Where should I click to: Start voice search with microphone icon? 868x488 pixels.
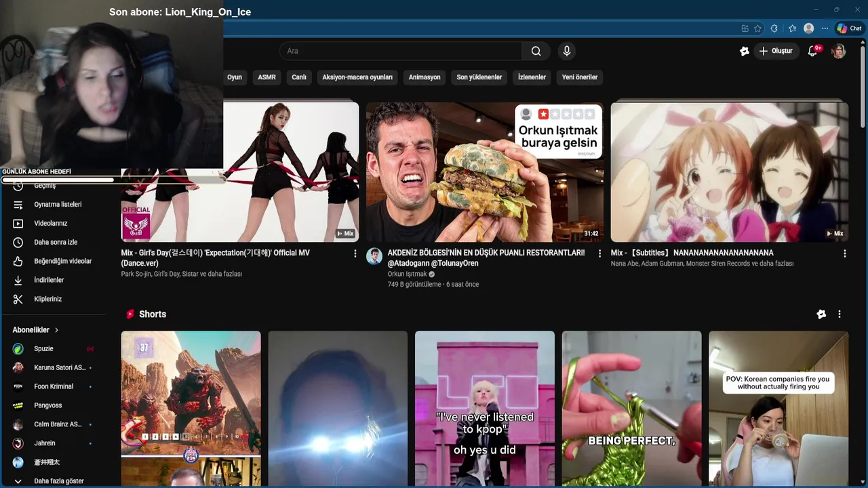click(567, 51)
